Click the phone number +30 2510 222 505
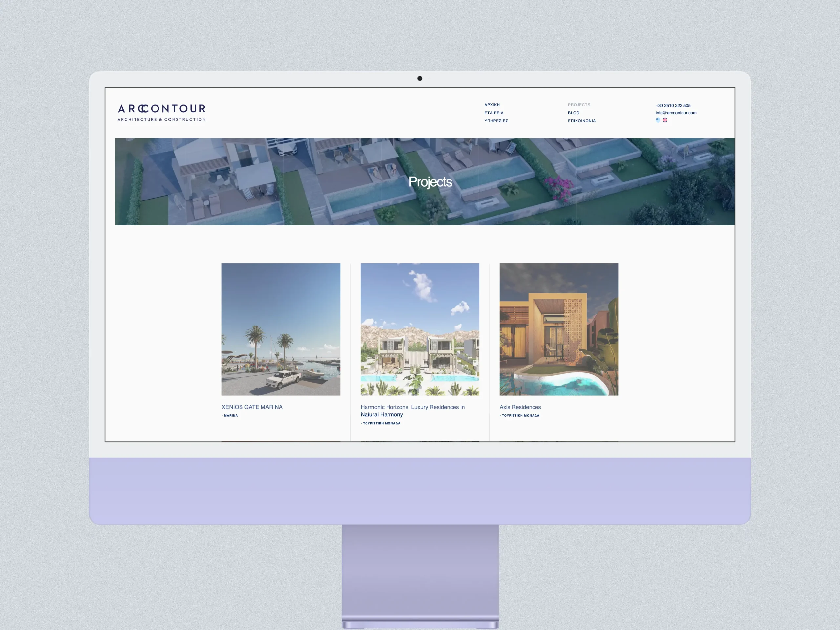840x630 pixels. point(673,106)
